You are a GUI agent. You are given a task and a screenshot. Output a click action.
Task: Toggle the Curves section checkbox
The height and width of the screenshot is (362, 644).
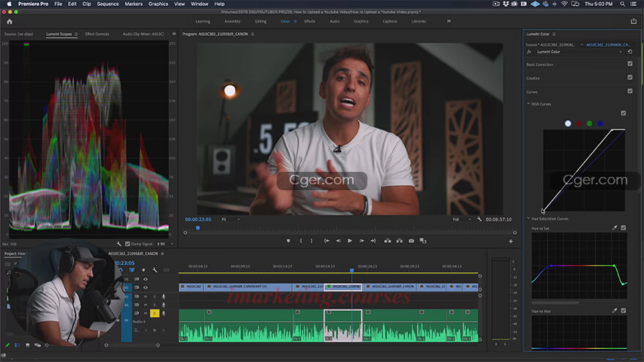click(629, 91)
